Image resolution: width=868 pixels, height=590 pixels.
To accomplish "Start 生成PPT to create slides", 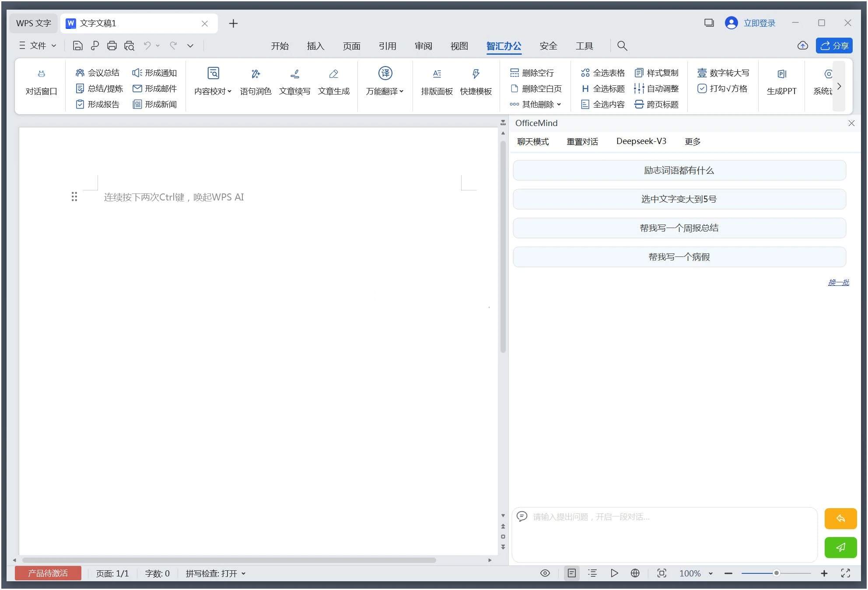I will pyautogui.click(x=781, y=82).
